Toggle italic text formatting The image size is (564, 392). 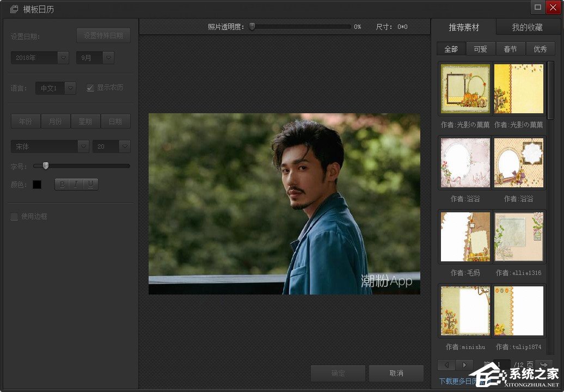(76, 185)
